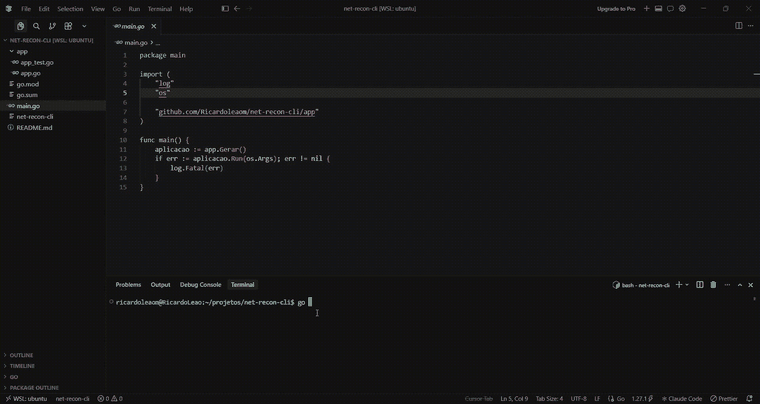Select the Terminal panel tab
Viewport: 760px width, 404px height.
242,285
